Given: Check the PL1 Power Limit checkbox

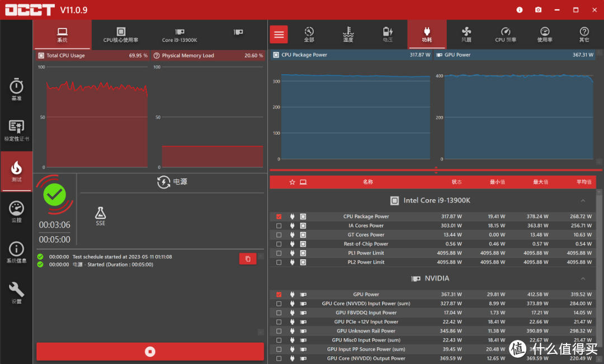Looking at the screenshot, I should point(279,253).
